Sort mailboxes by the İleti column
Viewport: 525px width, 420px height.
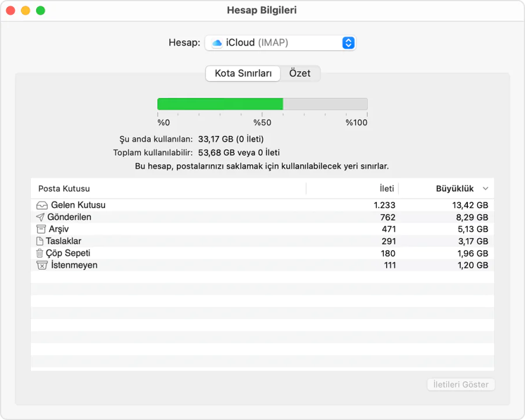387,188
